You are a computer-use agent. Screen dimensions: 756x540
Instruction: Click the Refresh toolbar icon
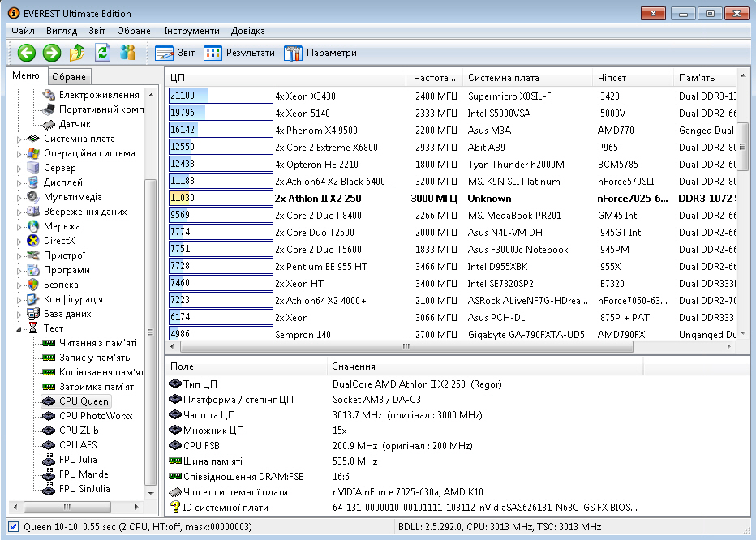102,53
